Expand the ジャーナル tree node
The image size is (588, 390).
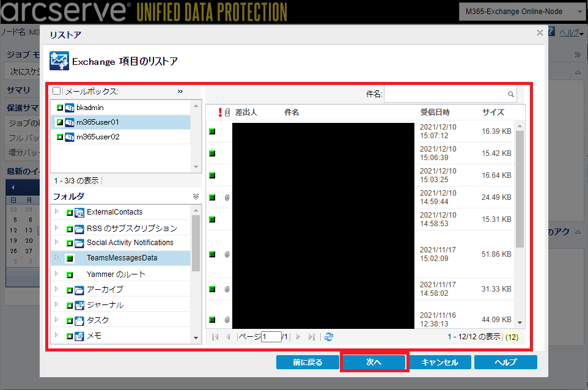click(x=57, y=304)
